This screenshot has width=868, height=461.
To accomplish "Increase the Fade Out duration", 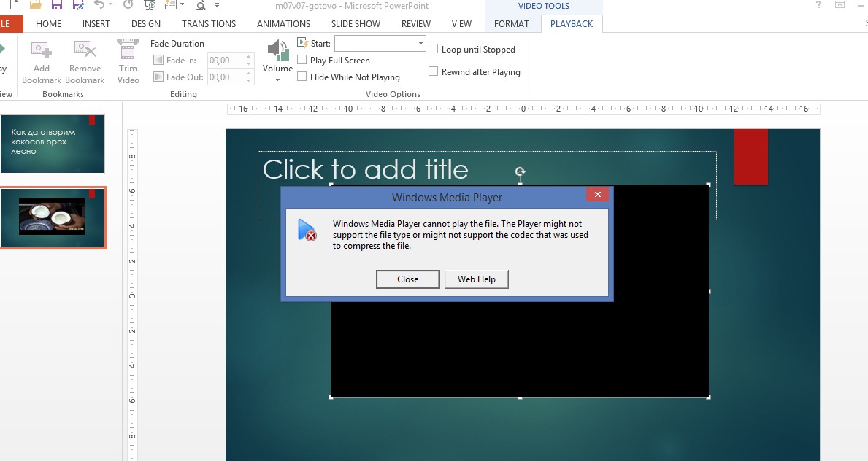I will (x=248, y=74).
